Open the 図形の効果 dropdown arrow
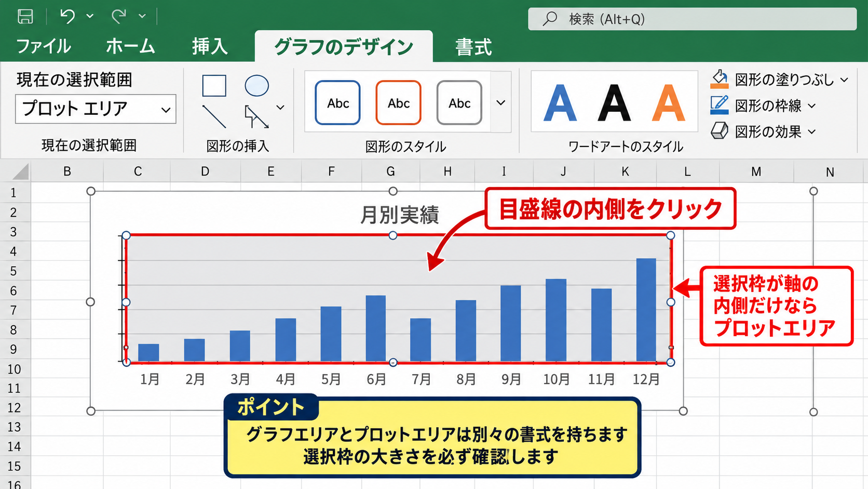Image resolution: width=868 pixels, height=489 pixels. coord(812,132)
